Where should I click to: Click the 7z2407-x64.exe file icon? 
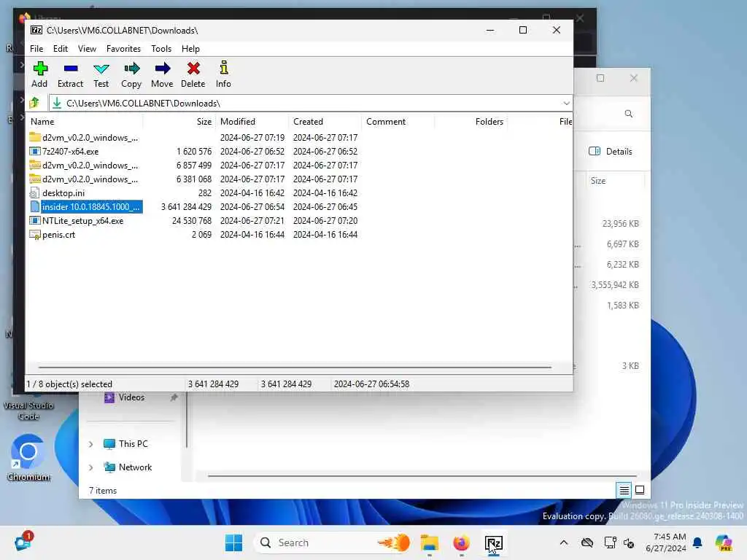35,152
